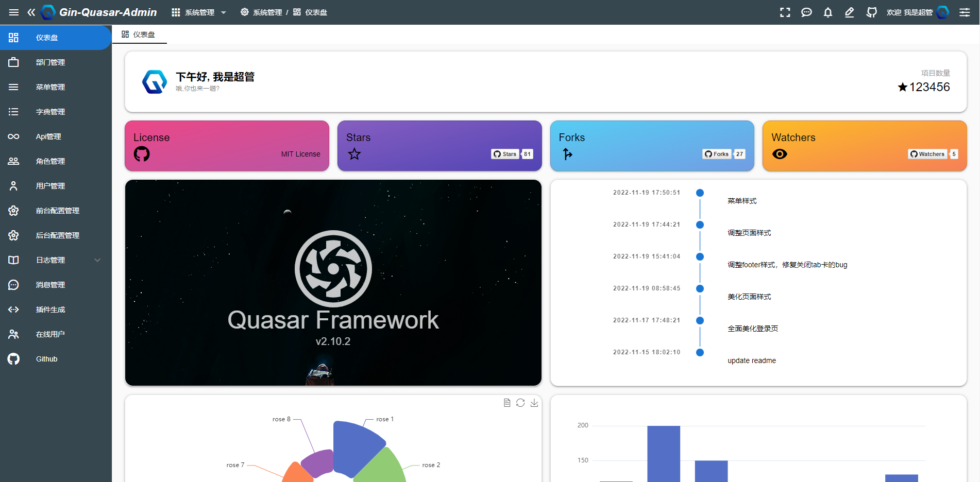Click the 项目数量 123456 star count
The image size is (980, 482).
coord(924,87)
